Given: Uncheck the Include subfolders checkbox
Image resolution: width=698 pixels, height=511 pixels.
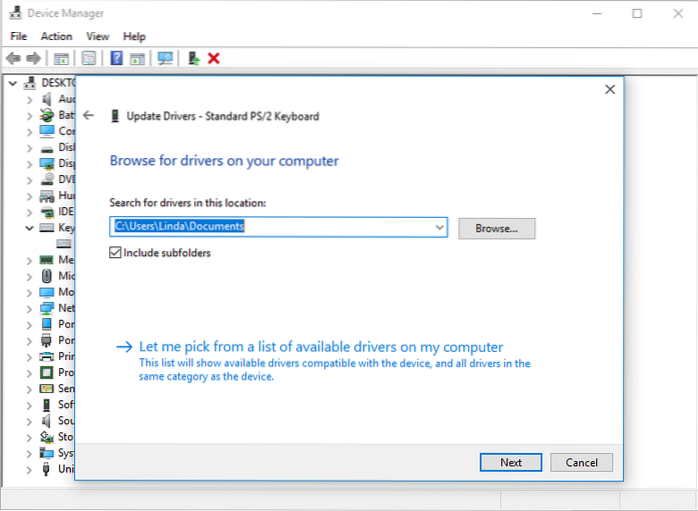Looking at the screenshot, I should click(x=116, y=253).
